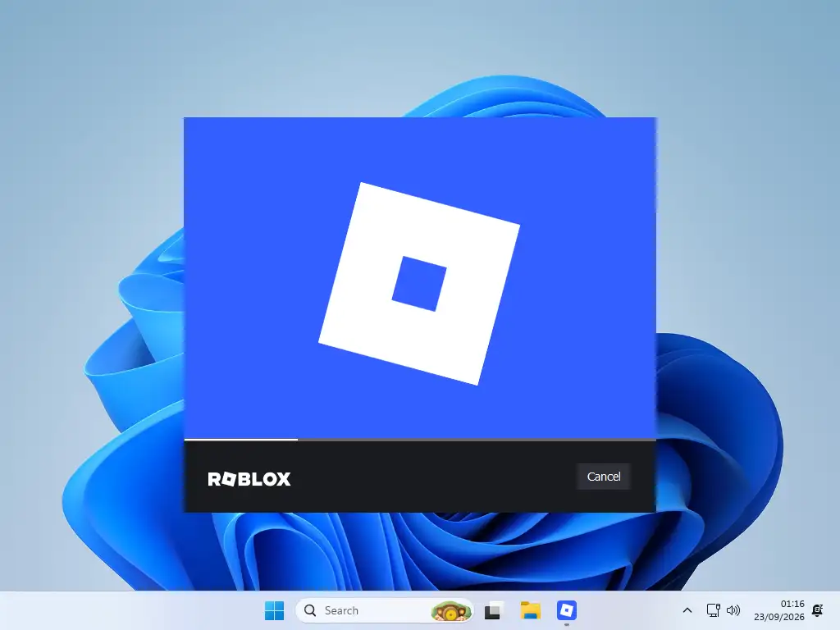Viewport: 840px width, 630px height.
Task: Click the magnifier icon in the taskbar search
Action: pos(309,610)
